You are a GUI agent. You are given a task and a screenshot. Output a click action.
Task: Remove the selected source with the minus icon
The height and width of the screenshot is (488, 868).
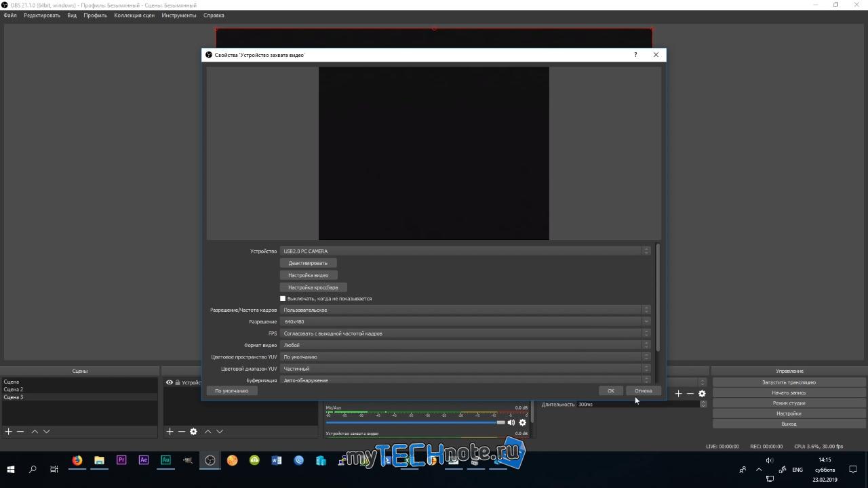point(181,432)
